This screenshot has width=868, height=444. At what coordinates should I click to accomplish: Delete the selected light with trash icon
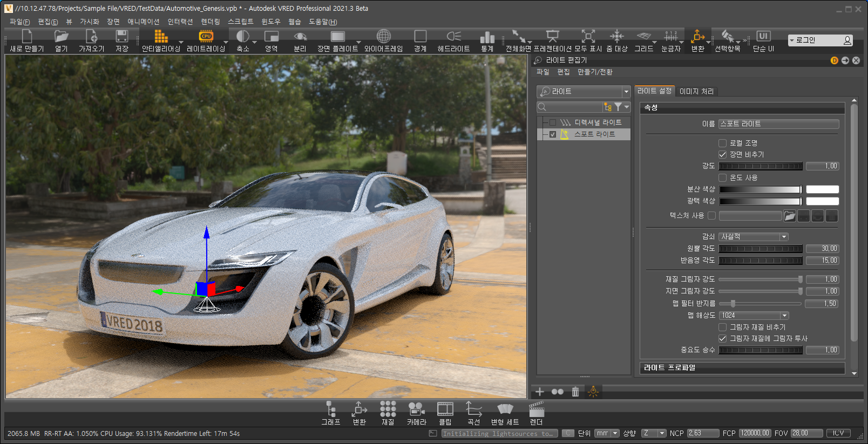[575, 392]
